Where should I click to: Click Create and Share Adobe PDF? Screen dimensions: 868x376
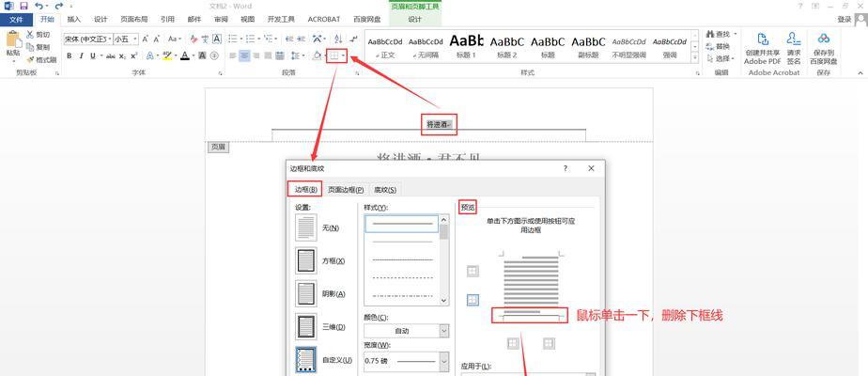762,49
